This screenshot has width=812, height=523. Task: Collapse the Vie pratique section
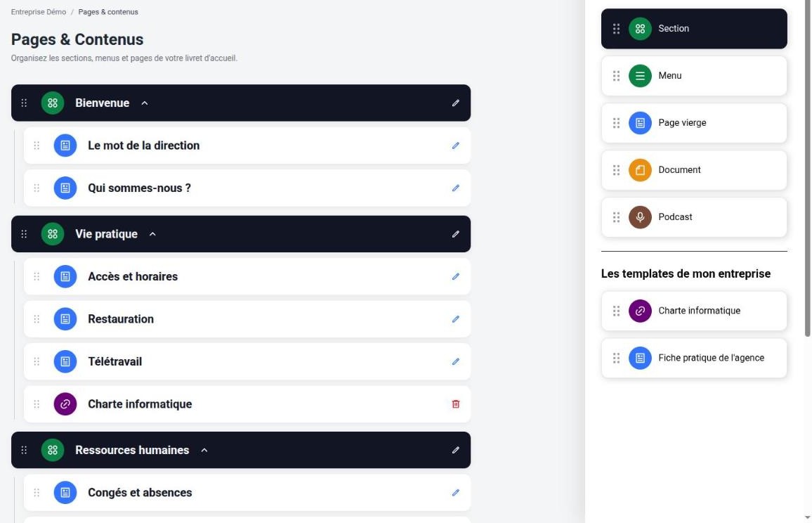[152, 234]
